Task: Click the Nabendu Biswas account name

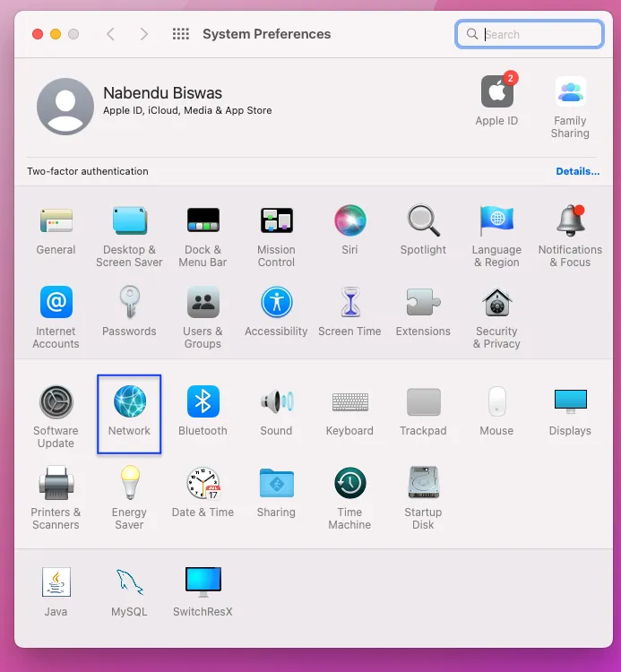Action: 163,93
